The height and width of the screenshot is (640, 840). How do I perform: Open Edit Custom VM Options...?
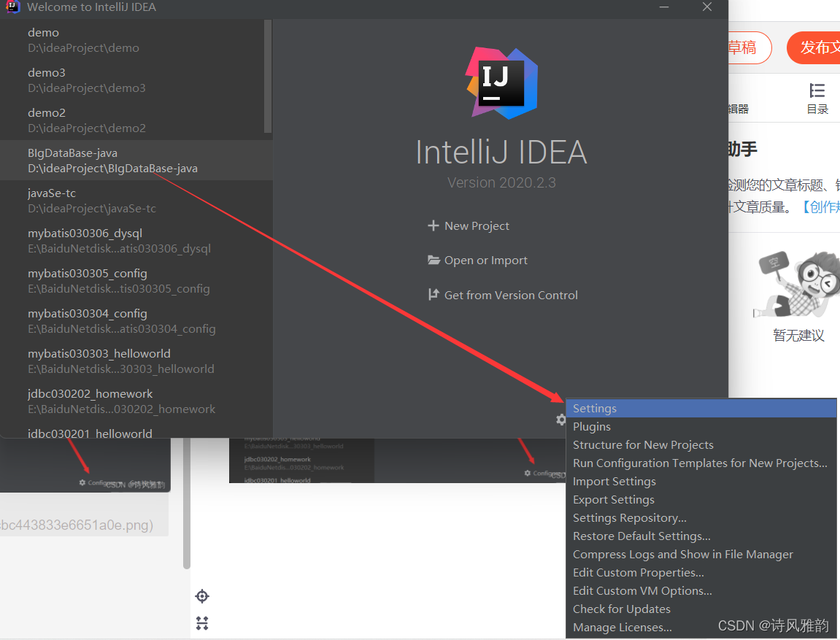701,590
